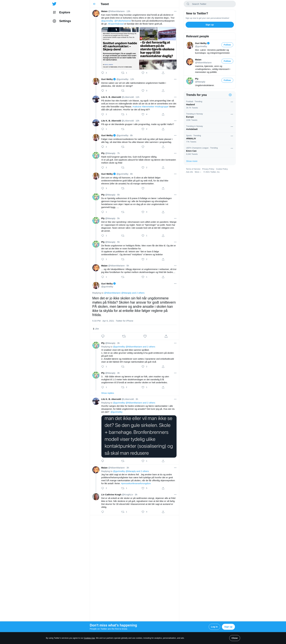Open the Twitter bird home logo
The image size is (286, 644).
[54, 4]
